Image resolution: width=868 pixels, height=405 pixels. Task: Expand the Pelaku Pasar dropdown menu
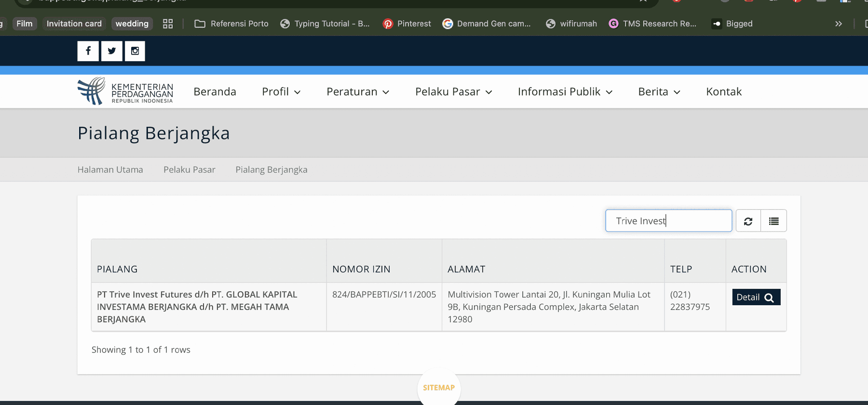[454, 92]
